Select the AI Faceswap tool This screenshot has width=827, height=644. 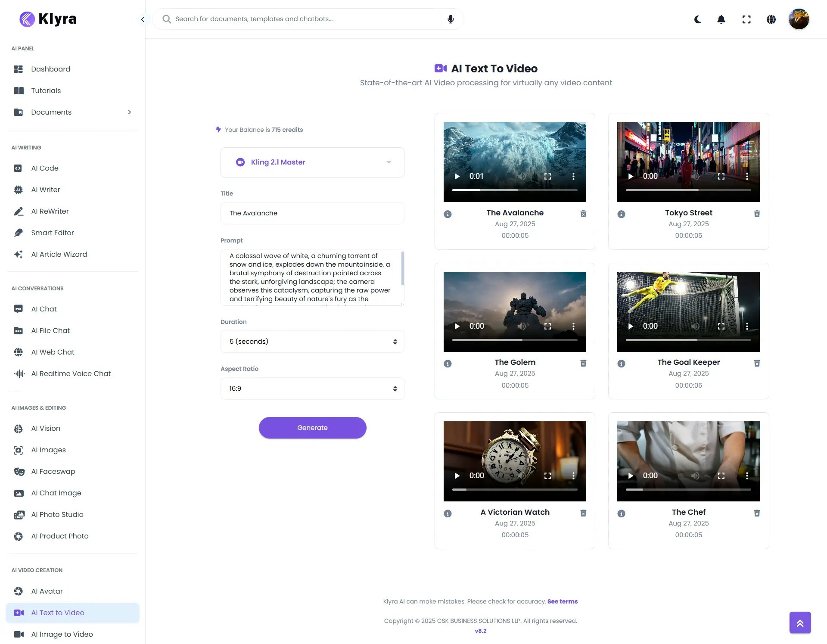(x=53, y=471)
